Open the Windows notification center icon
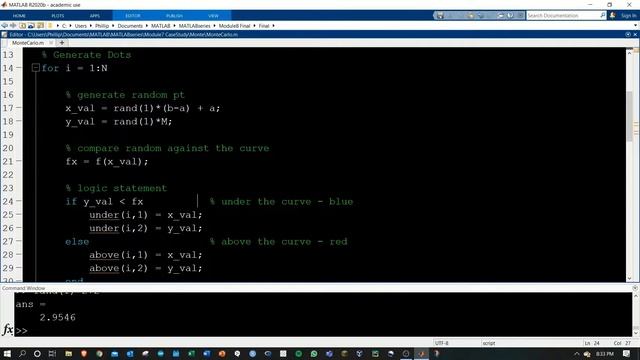The width and height of the screenshot is (640, 360). click(627, 353)
